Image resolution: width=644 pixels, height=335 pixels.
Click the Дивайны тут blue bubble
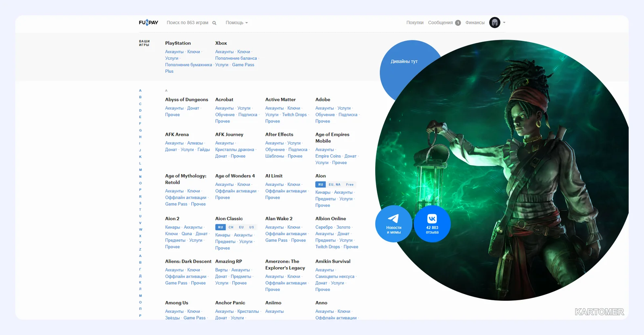(x=404, y=61)
